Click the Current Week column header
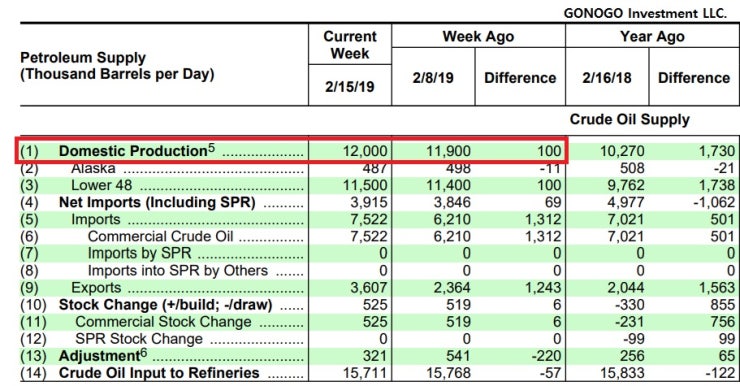Image resolution: width=740 pixels, height=386 pixels. 350,45
